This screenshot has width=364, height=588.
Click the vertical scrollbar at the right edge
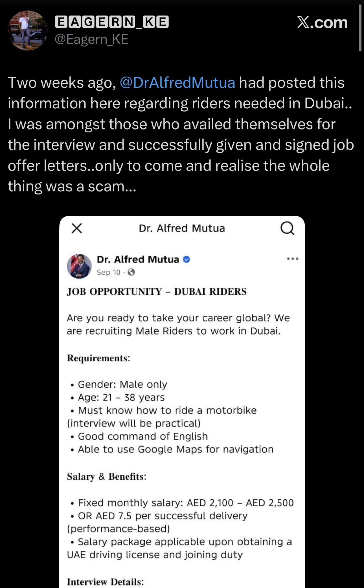[360, 28]
